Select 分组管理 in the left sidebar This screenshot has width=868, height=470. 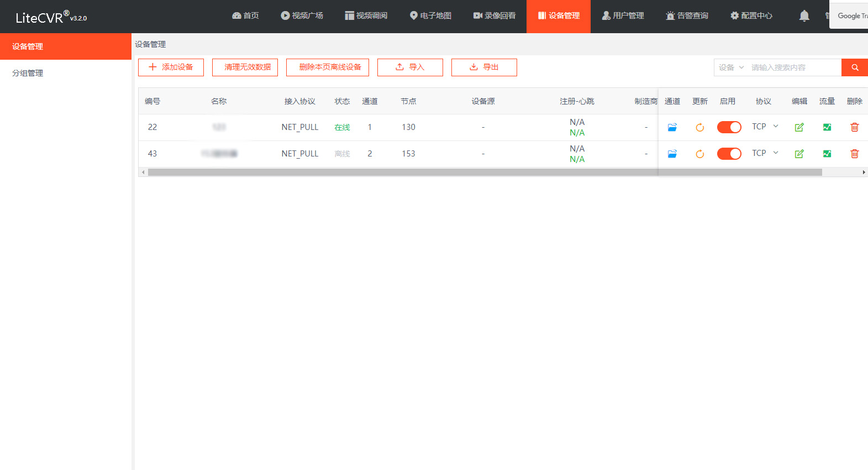click(x=66, y=73)
